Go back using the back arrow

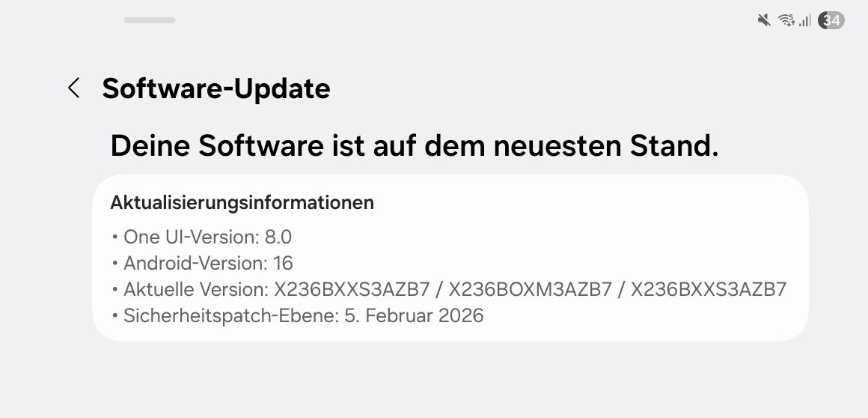[x=73, y=88]
